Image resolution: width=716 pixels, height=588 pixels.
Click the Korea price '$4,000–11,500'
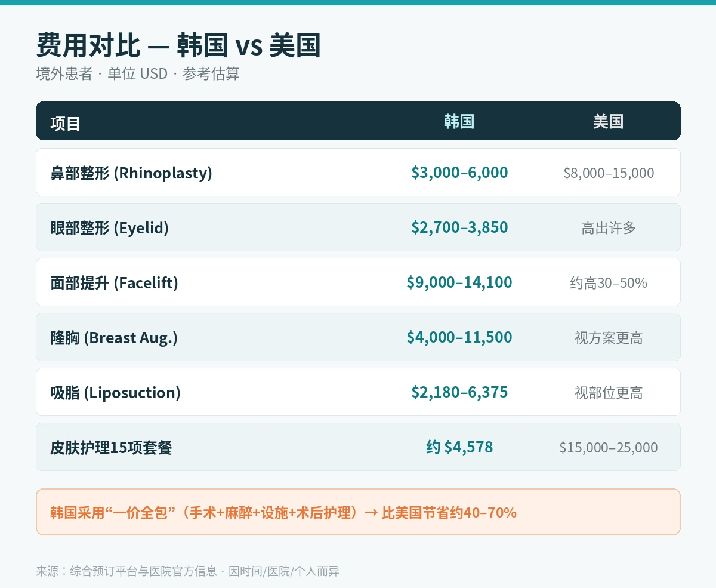(x=459, y=338)
